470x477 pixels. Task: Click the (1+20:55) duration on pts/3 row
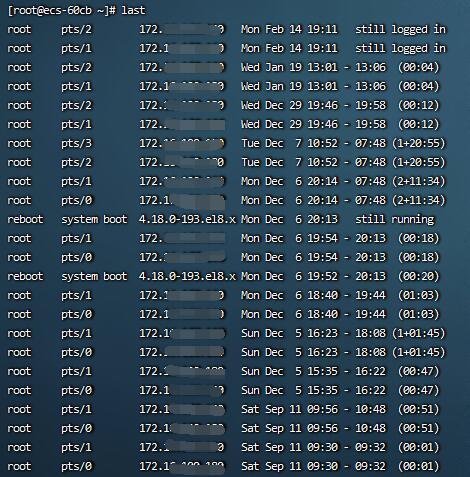(419, 143)
